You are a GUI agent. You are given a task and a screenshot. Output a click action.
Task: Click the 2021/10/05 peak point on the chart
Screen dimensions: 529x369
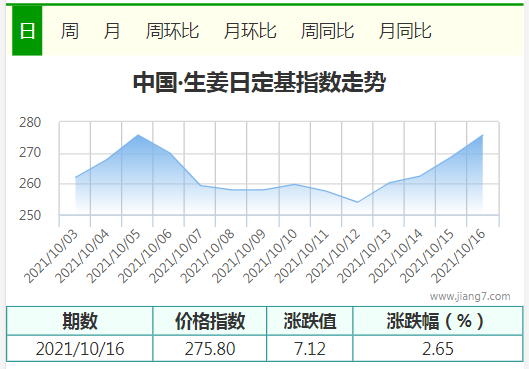pos(138,135)
